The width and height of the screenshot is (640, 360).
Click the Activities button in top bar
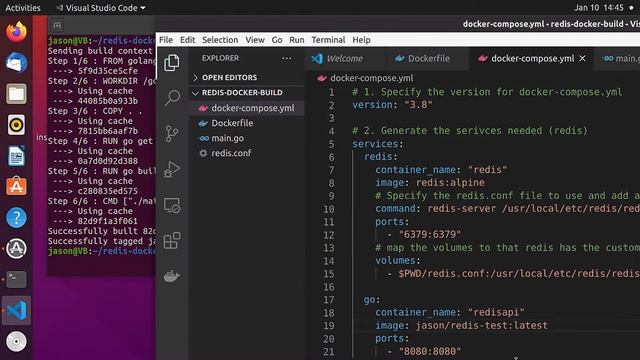22,8
